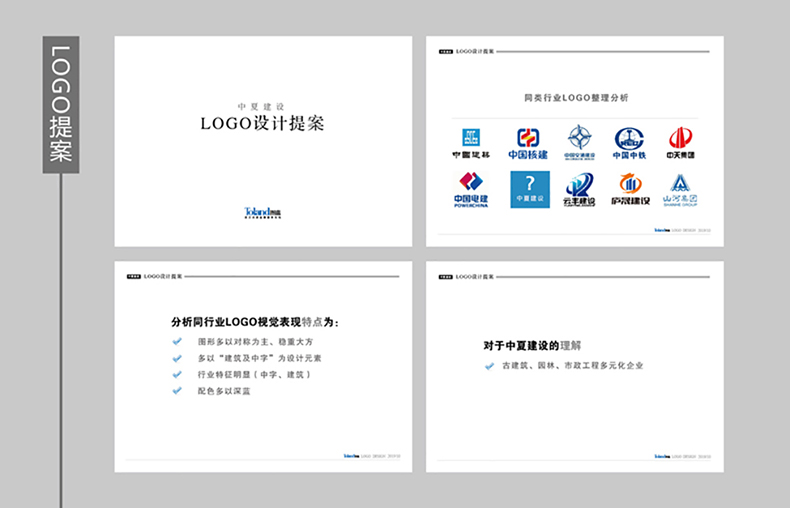Click the vertical LOGO提案 sidebar label
The image size is (790, 508).
[x=61, y=104]
